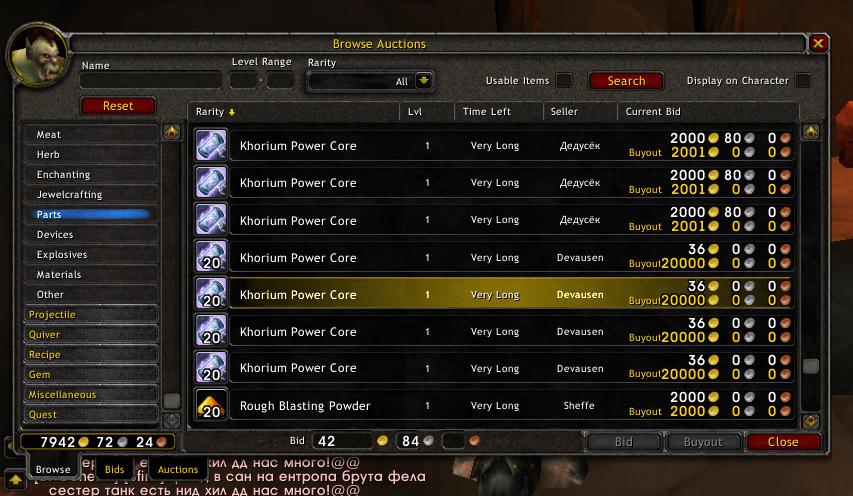Click category list scroll-up arrow icon
This screenshot has height=496, width=853.
click(172, 132)
